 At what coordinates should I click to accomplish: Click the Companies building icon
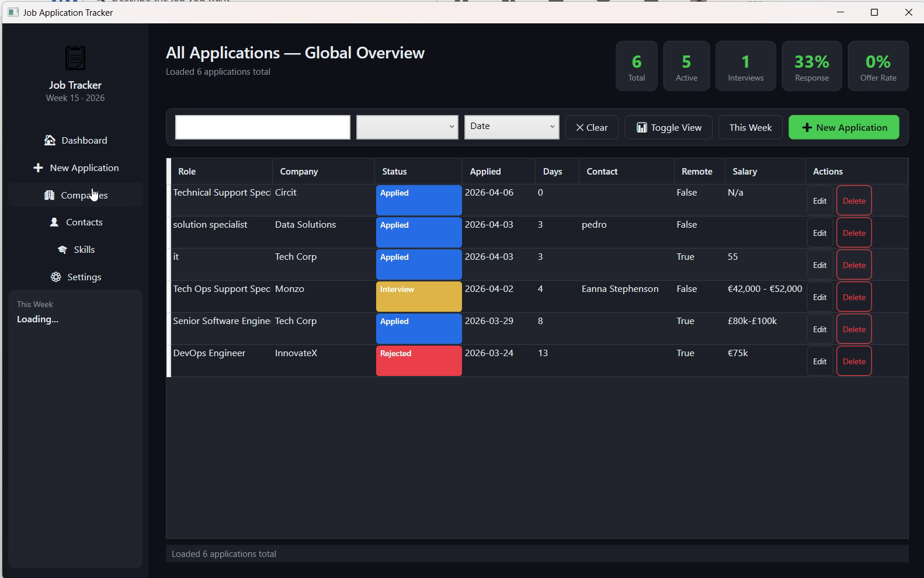click(x=49, y=195)
